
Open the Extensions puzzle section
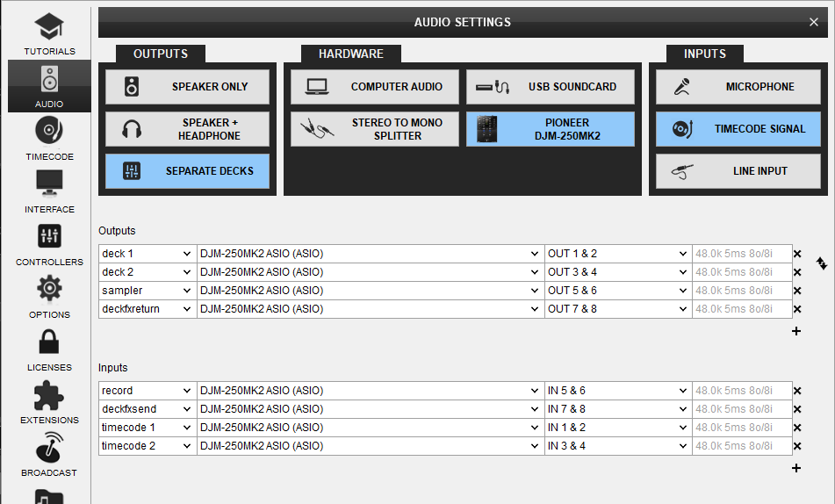click(49, 402)
